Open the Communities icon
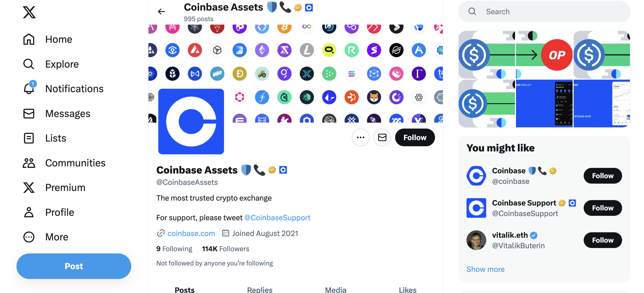Screen dimensions: 644x293 click(x=29, y=163)
